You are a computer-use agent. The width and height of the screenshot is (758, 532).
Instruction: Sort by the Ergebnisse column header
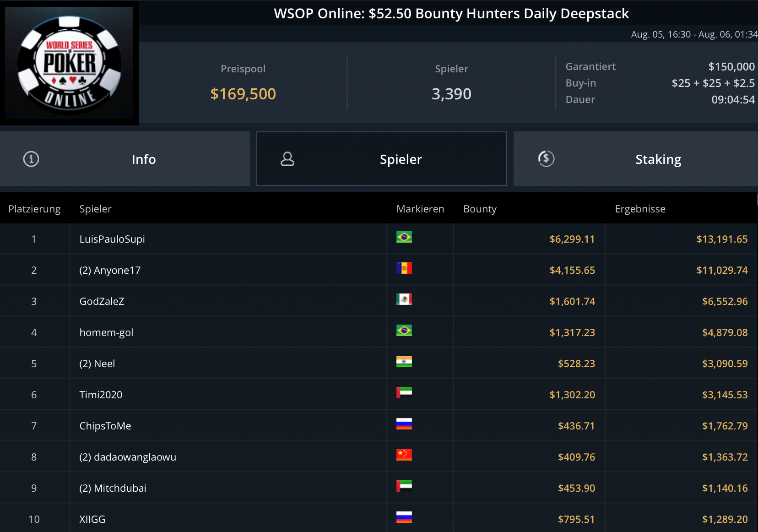tap(640, 209)
